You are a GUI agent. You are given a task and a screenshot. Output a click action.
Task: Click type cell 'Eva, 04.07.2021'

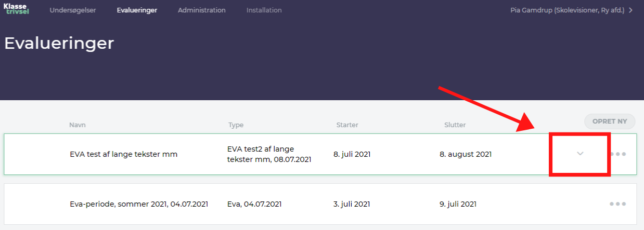[254, 204]
